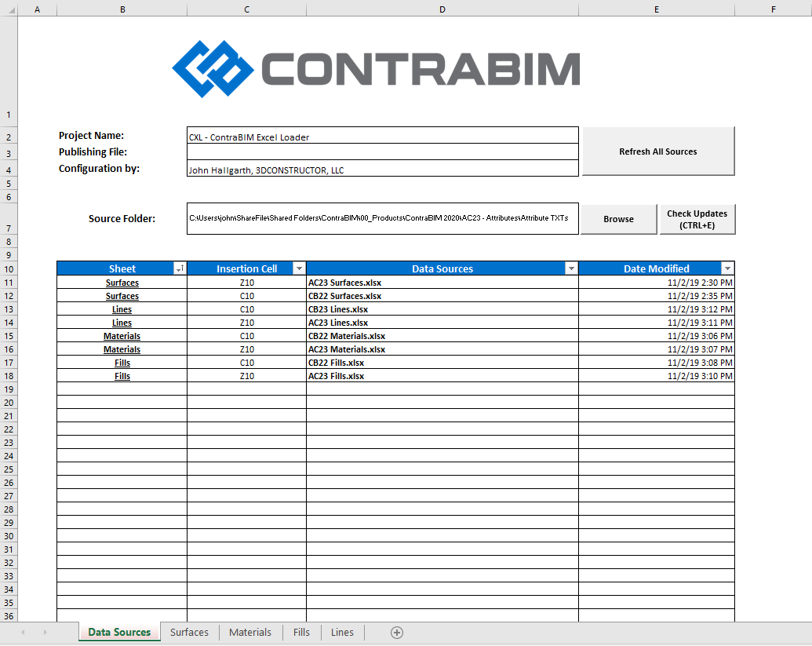Open Fills link in row 17

pos(122,363)
